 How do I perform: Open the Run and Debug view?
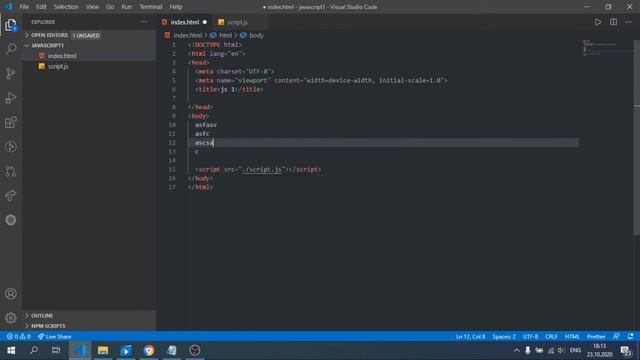11,98
